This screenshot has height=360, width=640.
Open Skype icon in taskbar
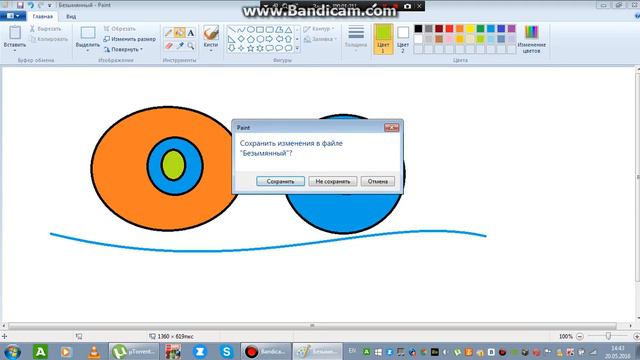coord(227,351)
